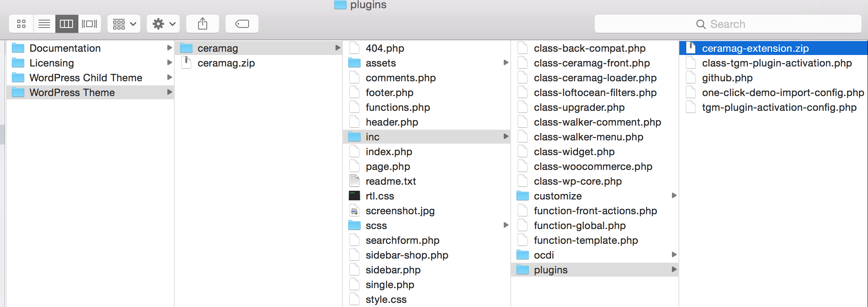This screenshot has width=868, height=307.
Task: Select the plugins folder row
Action: click(594, 270)
